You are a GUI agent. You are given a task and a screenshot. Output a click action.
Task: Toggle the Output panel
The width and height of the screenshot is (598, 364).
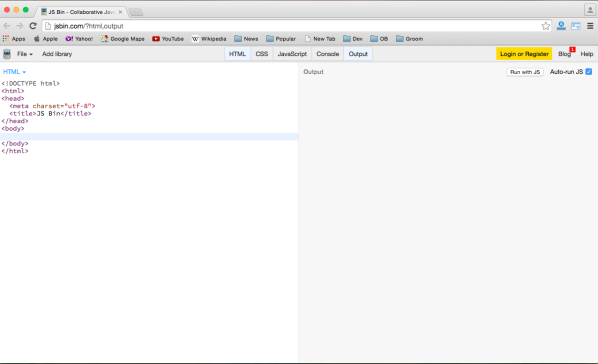click(358, 54)
